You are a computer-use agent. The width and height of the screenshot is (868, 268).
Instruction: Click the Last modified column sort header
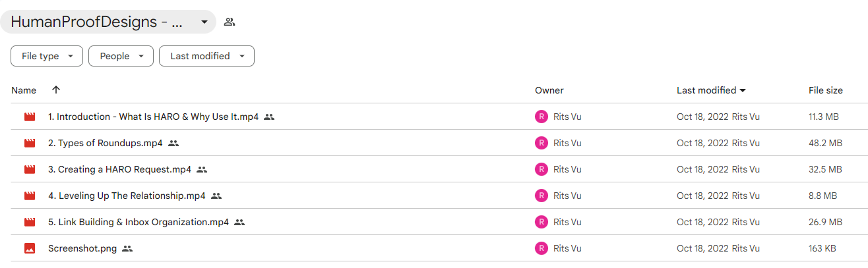pyautogui.click(x=711, y=90)
